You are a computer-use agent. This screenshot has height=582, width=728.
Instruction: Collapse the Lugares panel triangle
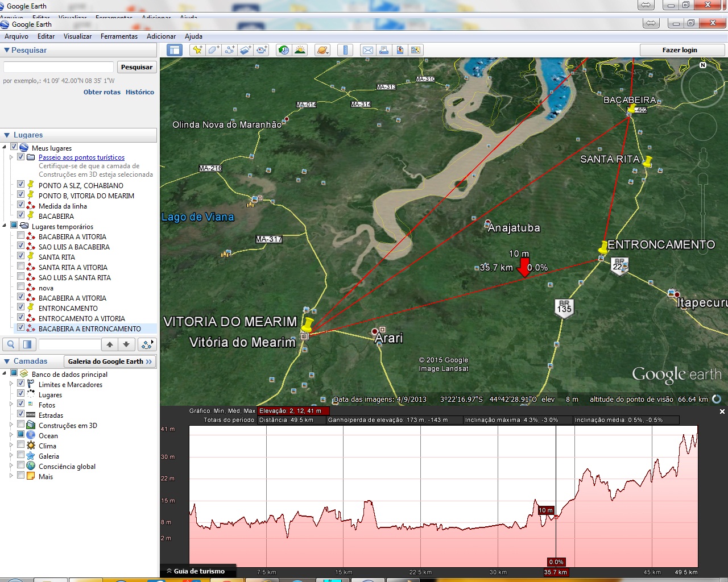(x=7, y=135)
